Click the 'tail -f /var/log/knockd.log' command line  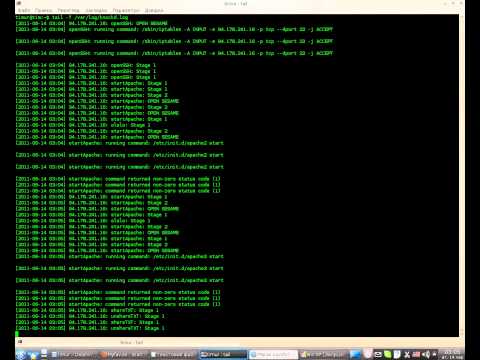pyautogui.click(x=72, y=17)
